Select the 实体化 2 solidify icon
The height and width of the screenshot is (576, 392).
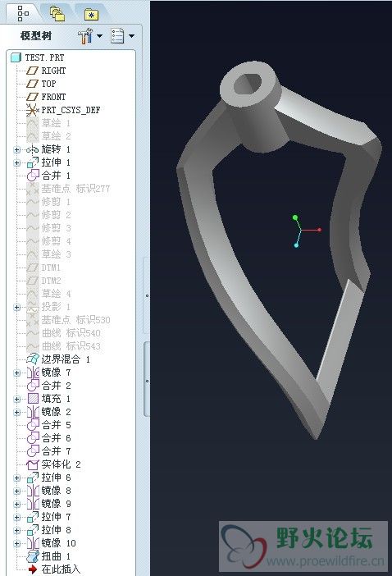click(33, 464)
